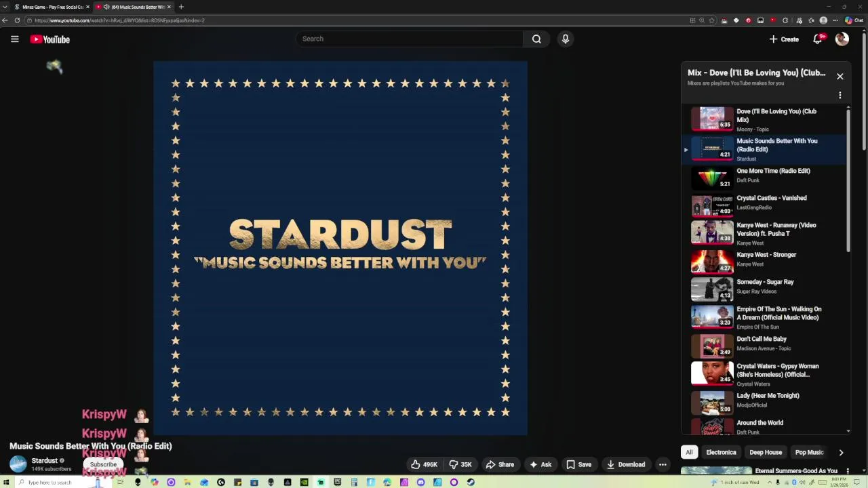Image resolution: width=868 pixels, height=488 pixels.
Task: Open the browser profile icon
Action: pyautogui.click(x=823, y=20)
